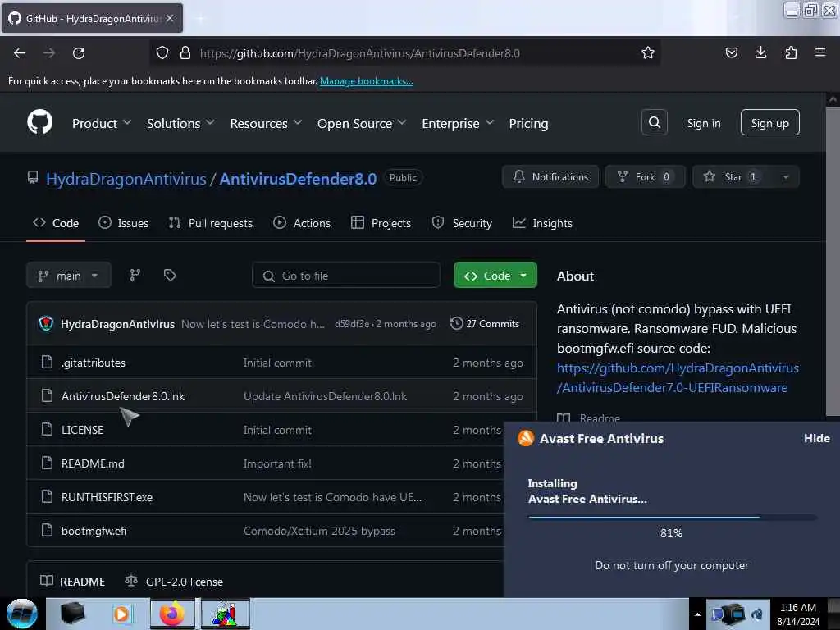
Task: Click the GitHub octocat logo
Action: click(39, 122)
